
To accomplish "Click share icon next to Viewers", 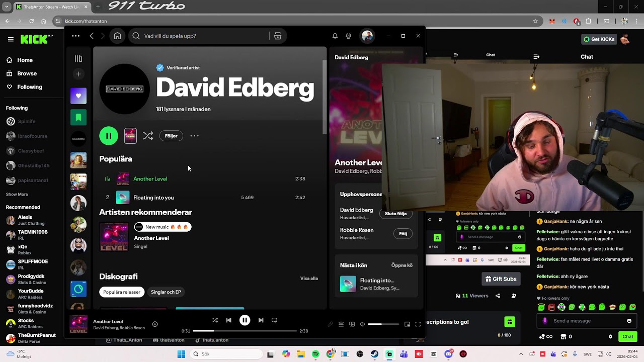I will (498, 296).
